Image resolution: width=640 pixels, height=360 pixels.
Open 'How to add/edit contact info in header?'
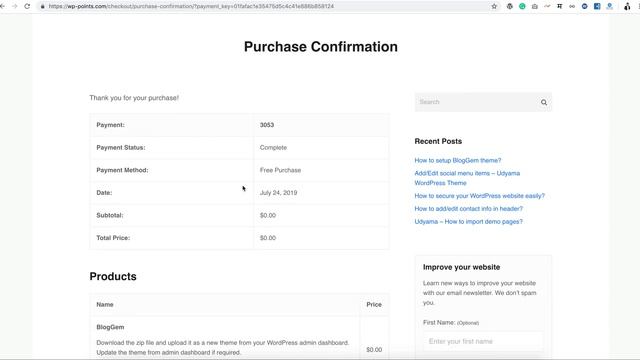[469, 209]
